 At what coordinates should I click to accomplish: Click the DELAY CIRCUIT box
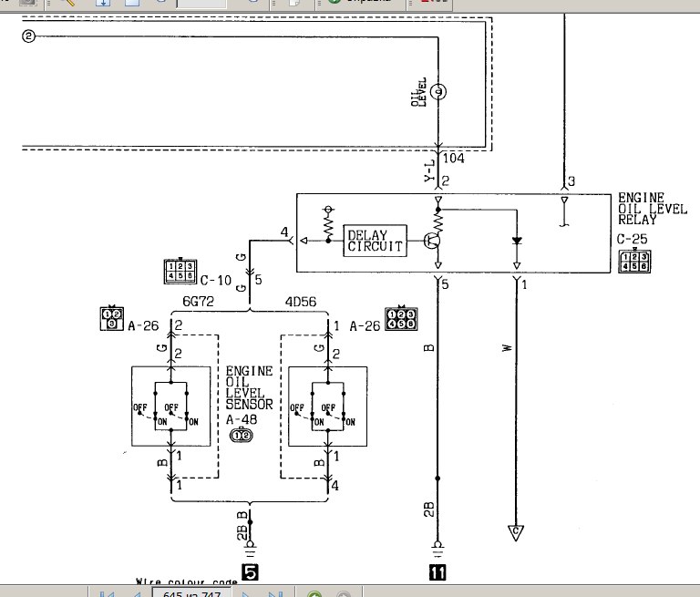[x=375, y=241]
